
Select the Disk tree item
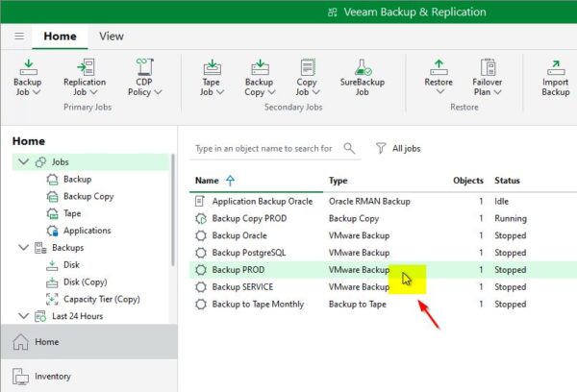[63, 265]
